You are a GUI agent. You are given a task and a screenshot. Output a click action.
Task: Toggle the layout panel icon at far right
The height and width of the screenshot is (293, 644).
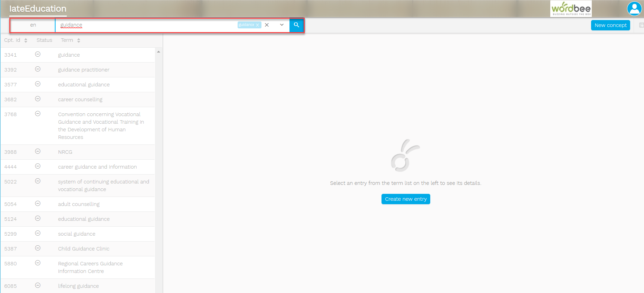coord(641,25)
